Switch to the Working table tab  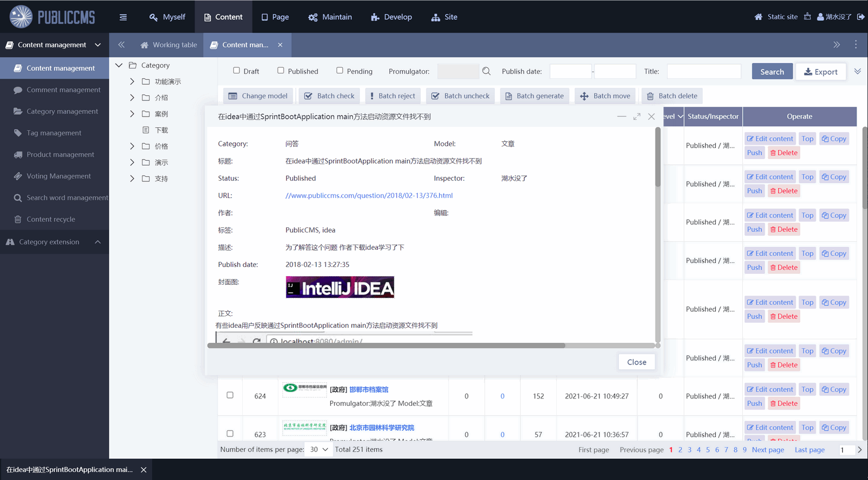[169, 45]
